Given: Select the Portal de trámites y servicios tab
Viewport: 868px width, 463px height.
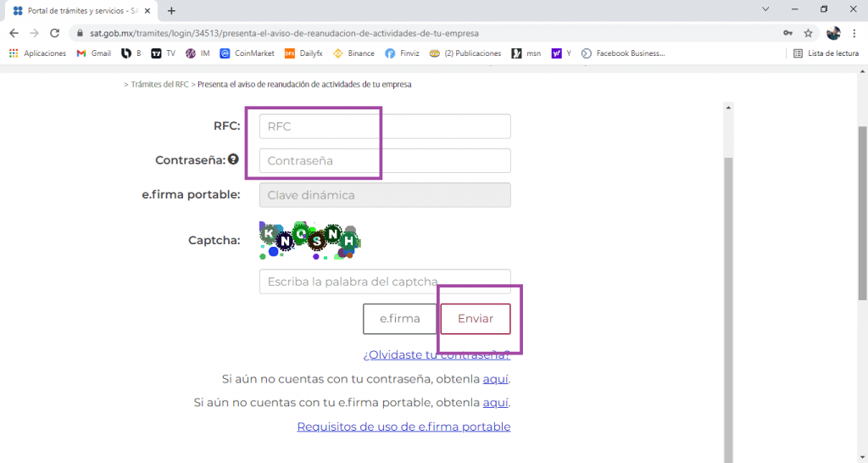Looking at the screenshot, I should (81, 10).
